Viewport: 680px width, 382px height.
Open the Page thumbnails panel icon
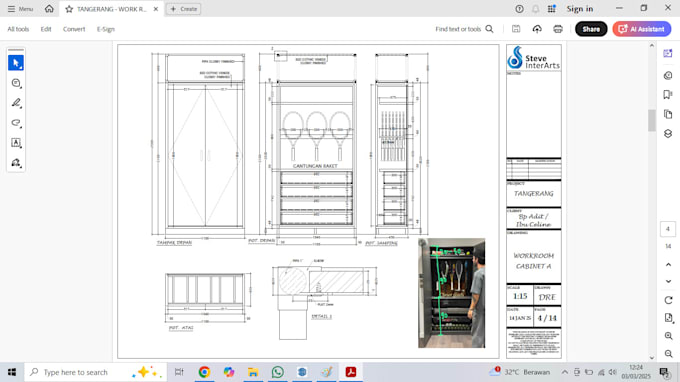pos(668,114)
